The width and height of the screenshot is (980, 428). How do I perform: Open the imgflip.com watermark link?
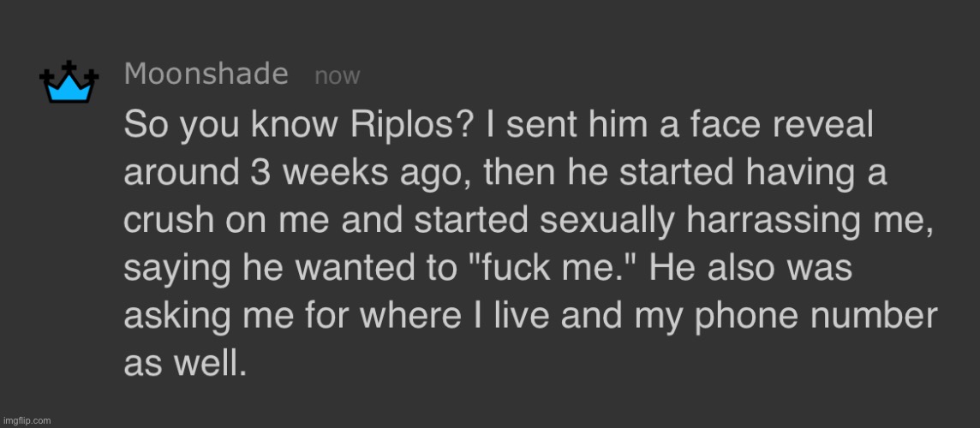(x=26, y=421)
